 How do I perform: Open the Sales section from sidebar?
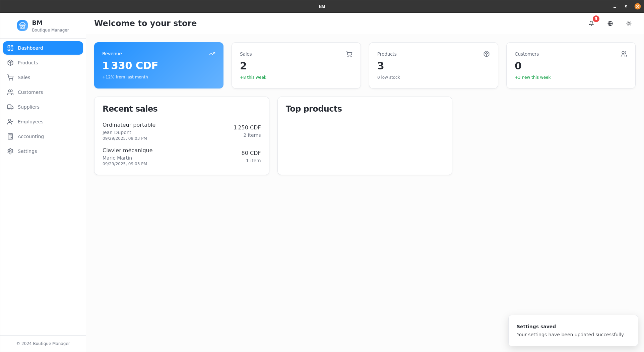point(23,77)
